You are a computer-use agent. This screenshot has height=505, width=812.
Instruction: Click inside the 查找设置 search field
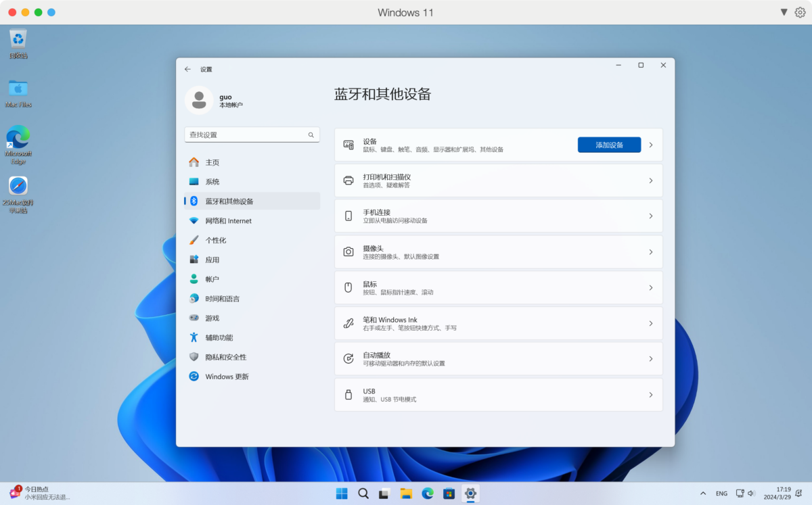coord(252,135)
